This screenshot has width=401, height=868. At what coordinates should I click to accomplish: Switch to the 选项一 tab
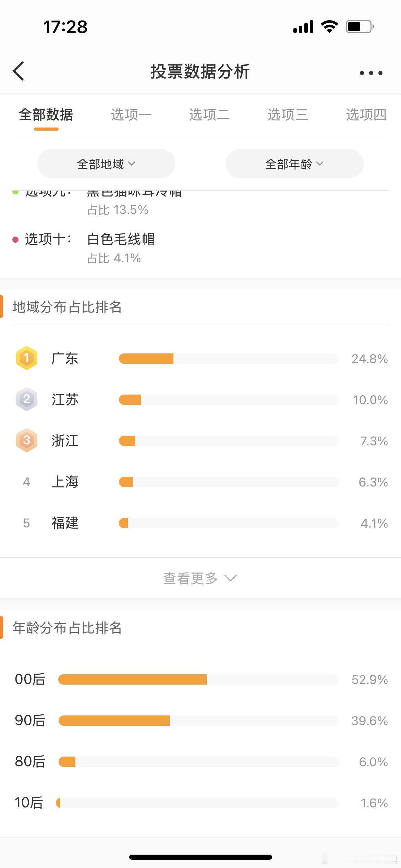click(x=131, y=115)
